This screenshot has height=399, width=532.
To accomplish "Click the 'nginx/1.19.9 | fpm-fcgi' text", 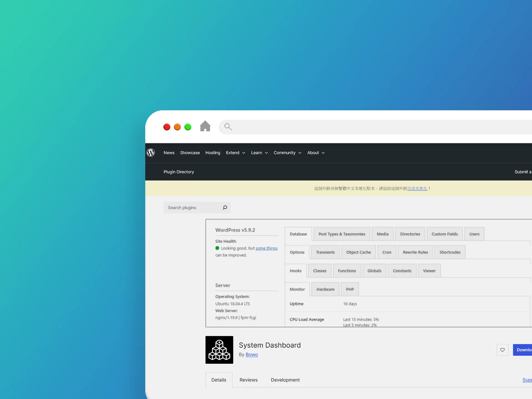I will (236, 318).
